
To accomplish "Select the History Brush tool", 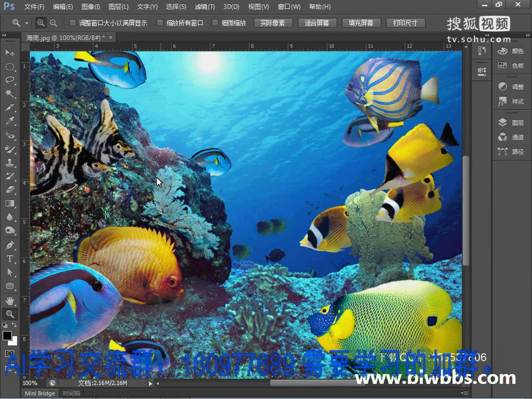I will 10,176.
